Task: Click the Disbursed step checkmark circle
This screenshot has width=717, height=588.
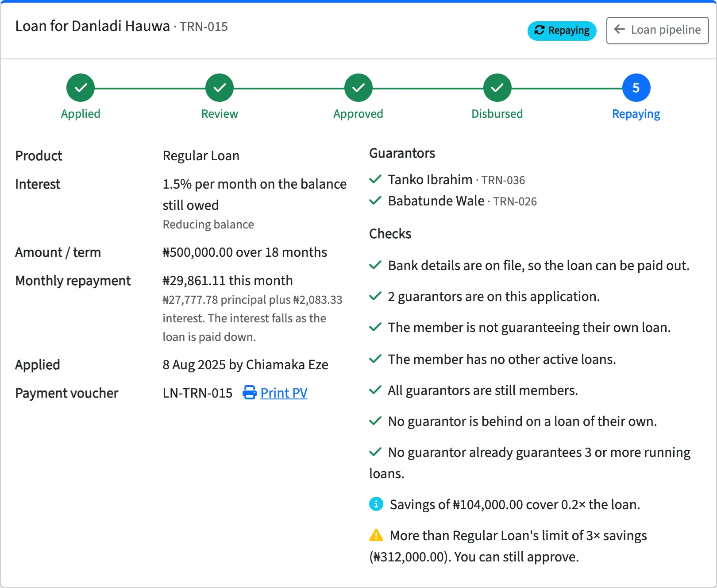Action: [x=497, y=88]
